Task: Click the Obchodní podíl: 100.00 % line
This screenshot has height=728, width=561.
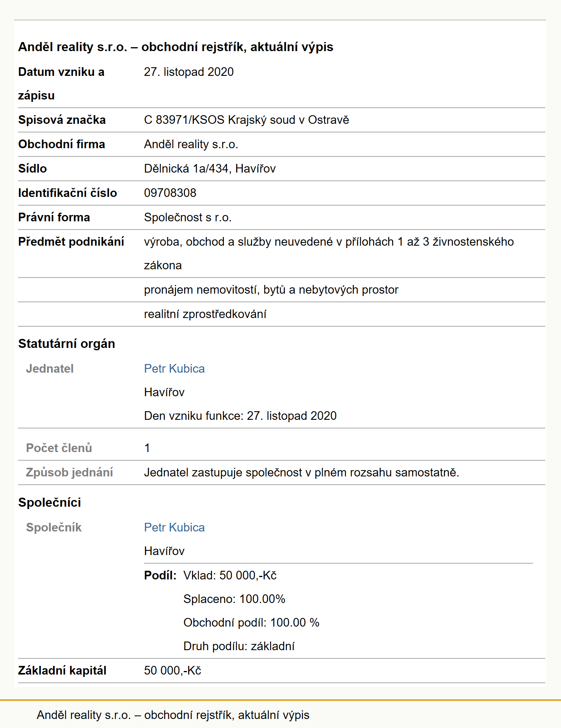Action: (251, 623)
